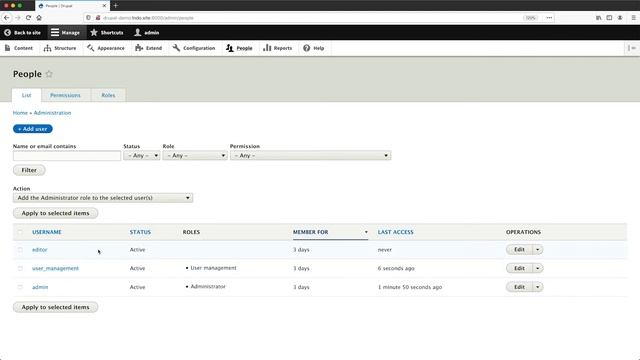Click the address bar URL
Viewport: 640px width, 360px height.
(x=148, y=18)
